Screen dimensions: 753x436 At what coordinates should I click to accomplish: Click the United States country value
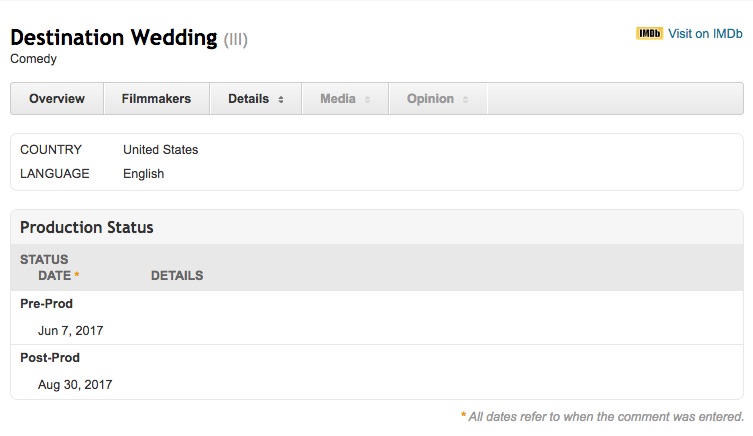pyautogui.click(x=160, y=150)
